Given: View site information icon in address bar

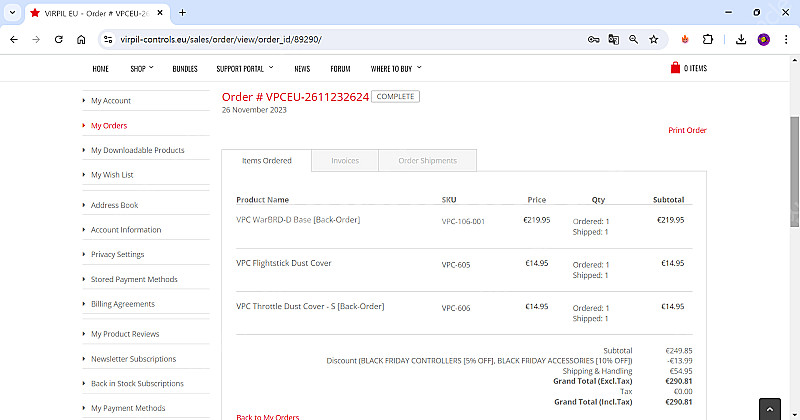Looking at the screenshot, I should [108, 39].
